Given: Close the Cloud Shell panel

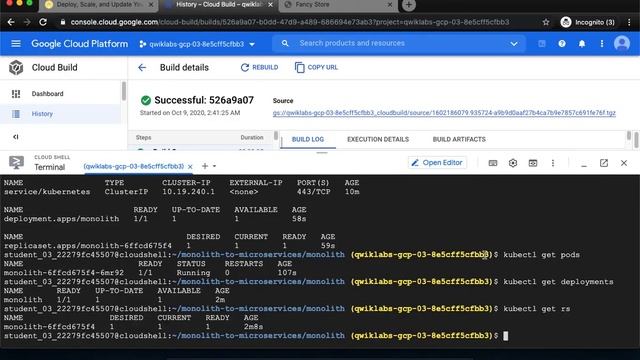Looking at the screenshot, I should [624, 163].
